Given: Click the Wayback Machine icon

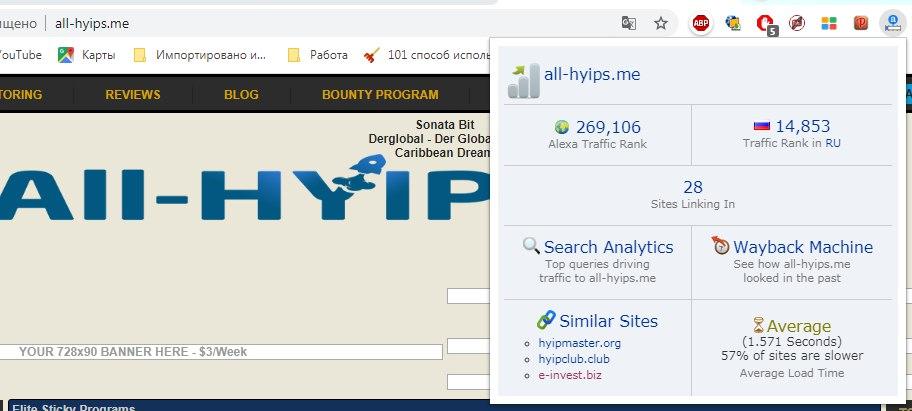Looking at the screenshot, I should click(x=719, y=246).
